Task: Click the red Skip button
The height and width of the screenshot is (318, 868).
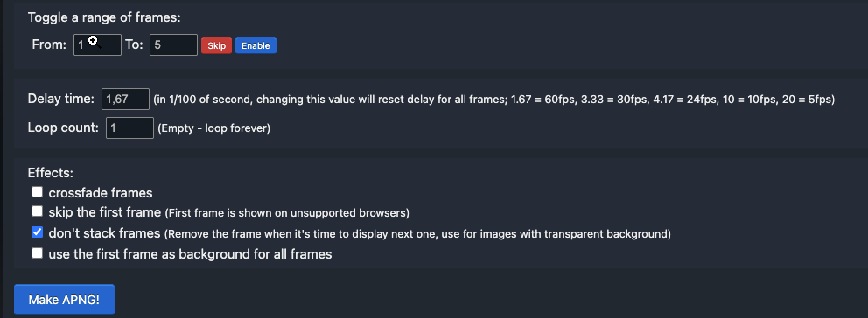Action: (216, 45)
